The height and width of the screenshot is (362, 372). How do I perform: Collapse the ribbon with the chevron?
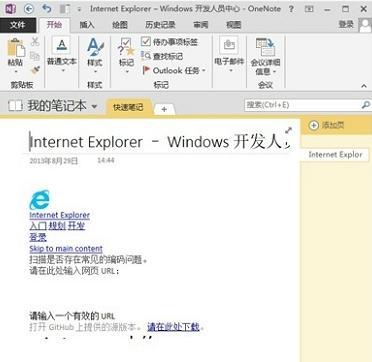pyautogui.click(x=364, y=86)
